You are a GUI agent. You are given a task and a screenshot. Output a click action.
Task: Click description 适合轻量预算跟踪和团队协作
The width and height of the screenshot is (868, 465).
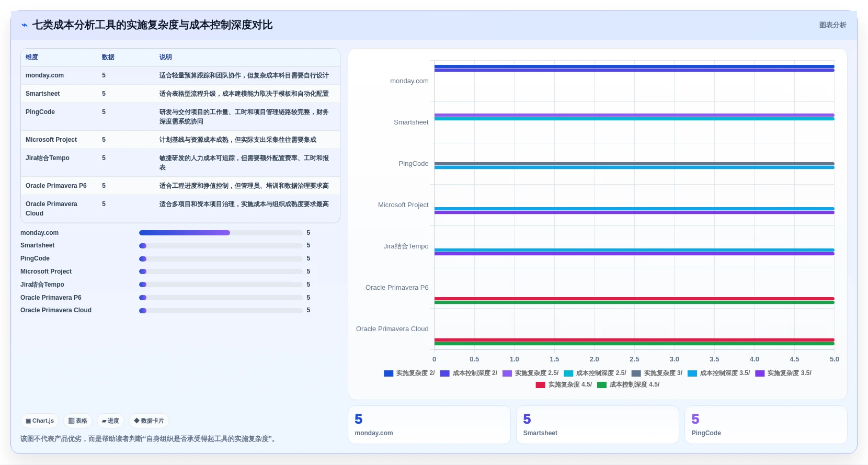(244, 75)
